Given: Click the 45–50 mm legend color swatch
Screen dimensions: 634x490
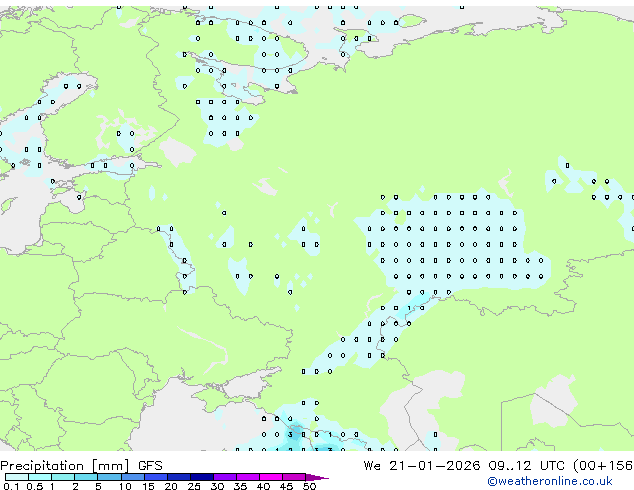Looking at the screenshot, I should tap(294, 477).
